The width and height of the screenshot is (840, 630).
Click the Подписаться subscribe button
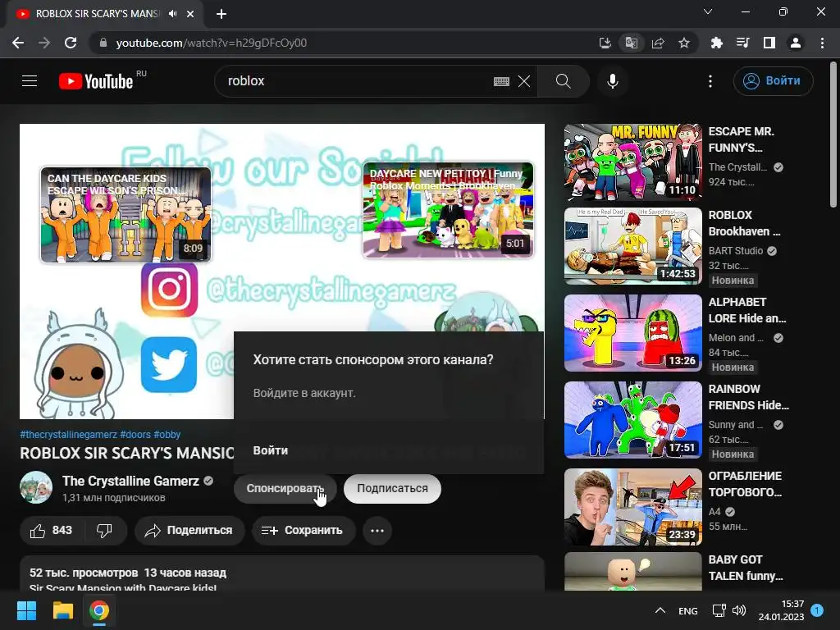tap(392, 489)
